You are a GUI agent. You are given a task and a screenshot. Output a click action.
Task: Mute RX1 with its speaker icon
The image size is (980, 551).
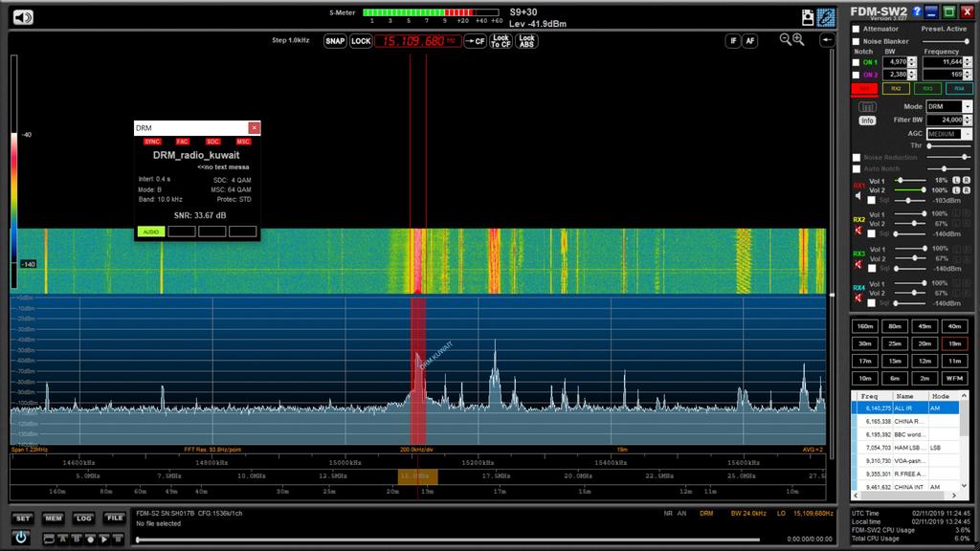tap(858, 196)
